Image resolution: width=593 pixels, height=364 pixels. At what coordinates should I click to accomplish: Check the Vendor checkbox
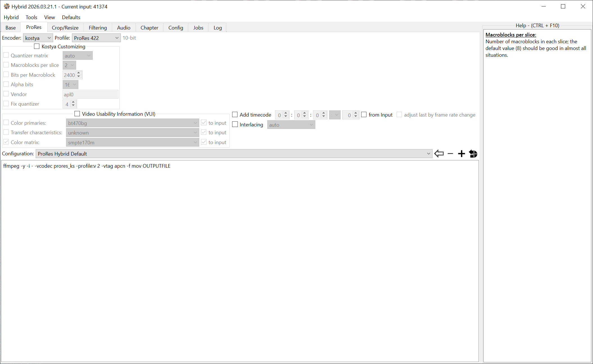click(x=6, y=94)
